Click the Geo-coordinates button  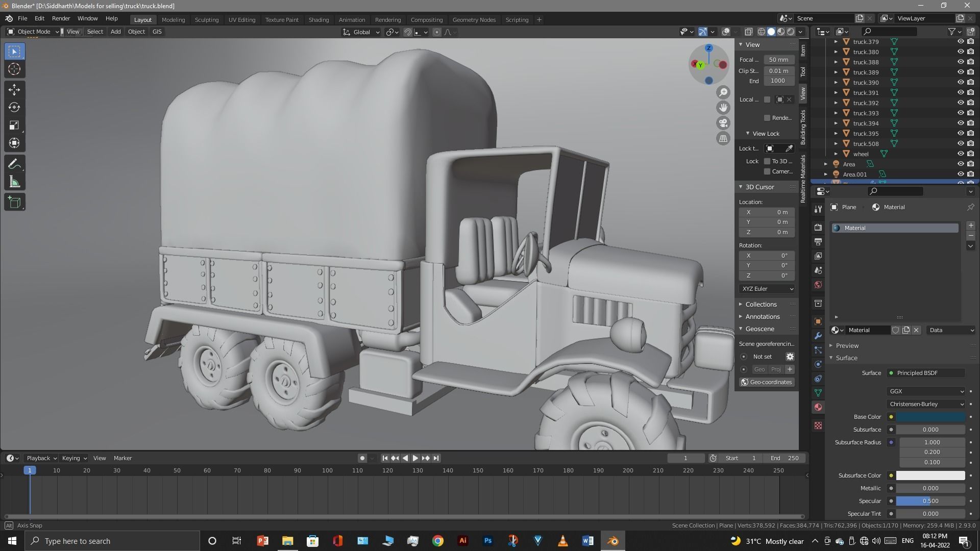(766, 382)
